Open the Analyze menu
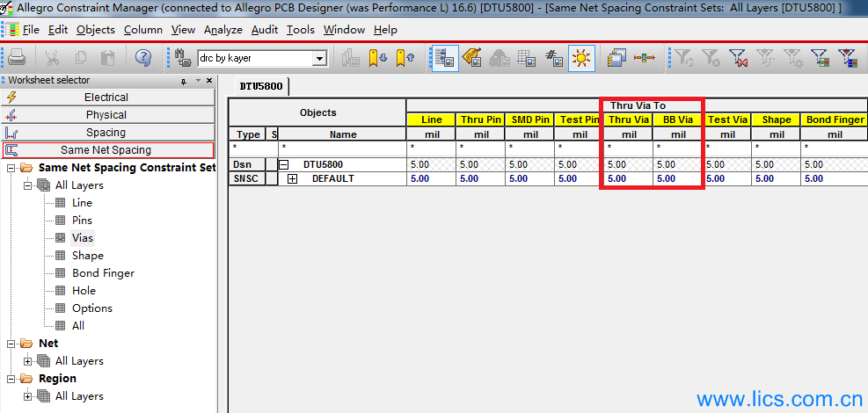Image resolution: width=868 pixels, height=413 pixels. tap(223, 30)
